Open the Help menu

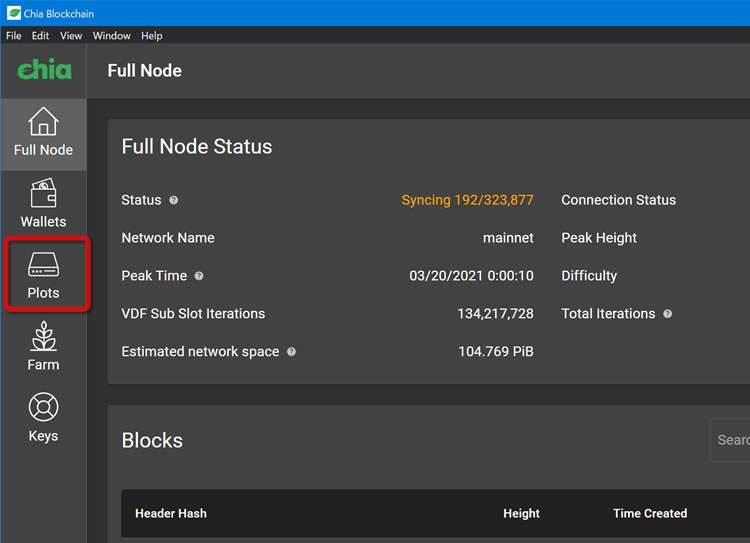point(152,36)
